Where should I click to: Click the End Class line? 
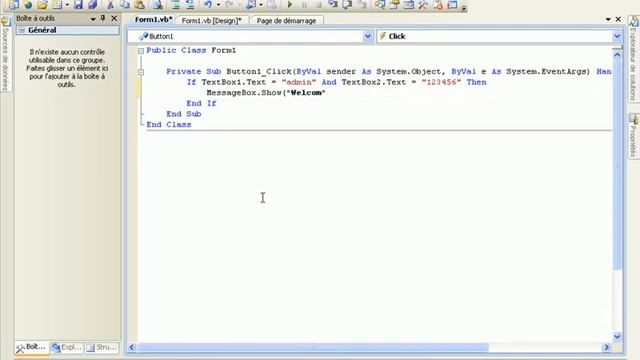click(169, 124)
